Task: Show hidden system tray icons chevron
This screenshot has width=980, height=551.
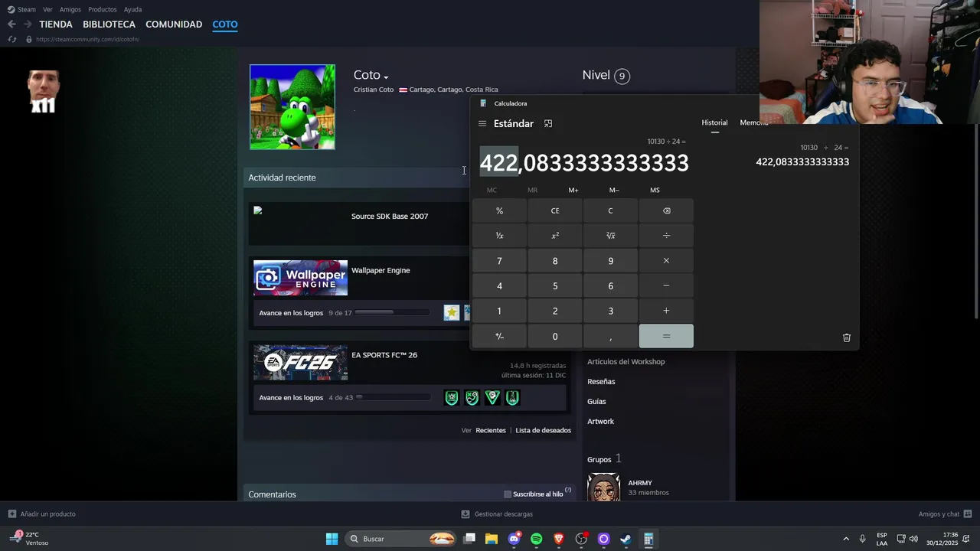Action: [846, 539]
